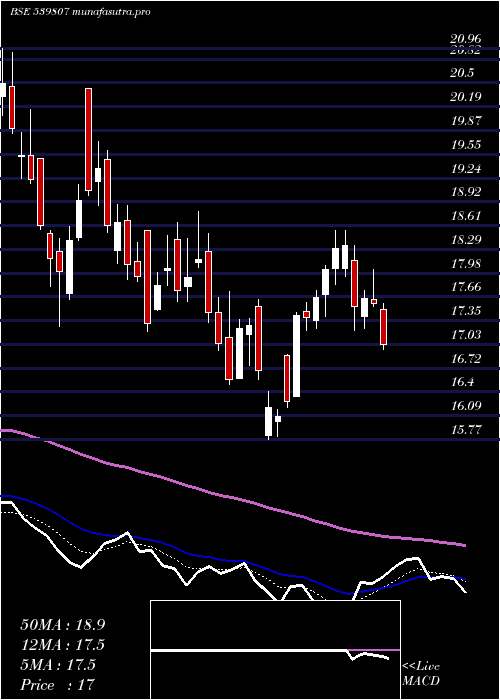Viewport: 500px width, 700px height.
Task: Click the 19.24 price level label
Action: point(466,168)
